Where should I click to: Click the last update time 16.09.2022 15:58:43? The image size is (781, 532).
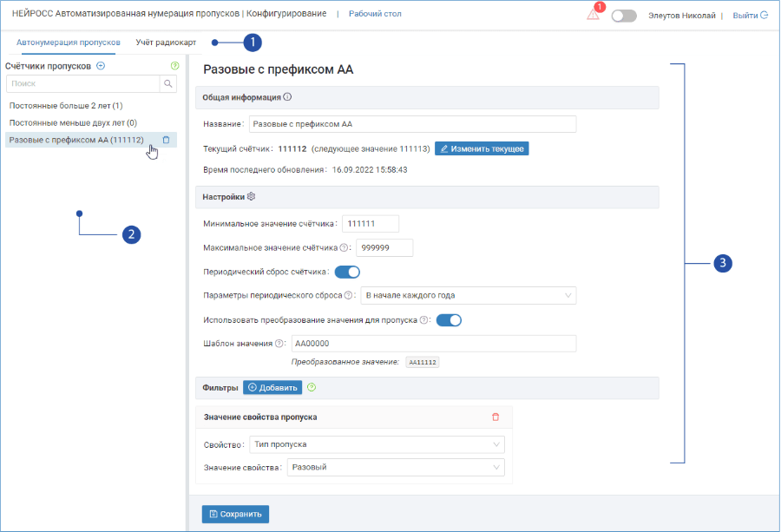point(370,170)
